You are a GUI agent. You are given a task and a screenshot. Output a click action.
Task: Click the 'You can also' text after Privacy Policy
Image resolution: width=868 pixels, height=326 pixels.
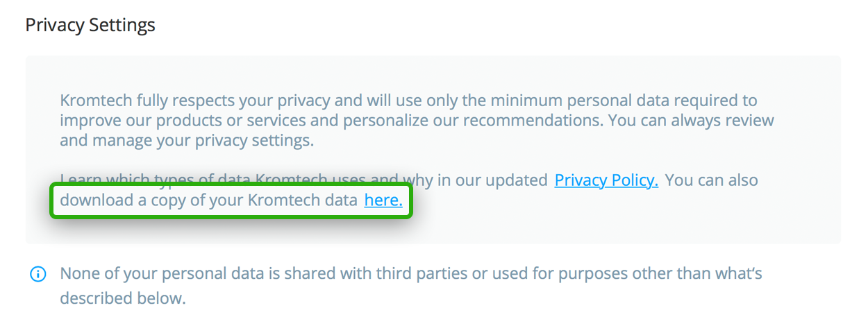(711, 180)
